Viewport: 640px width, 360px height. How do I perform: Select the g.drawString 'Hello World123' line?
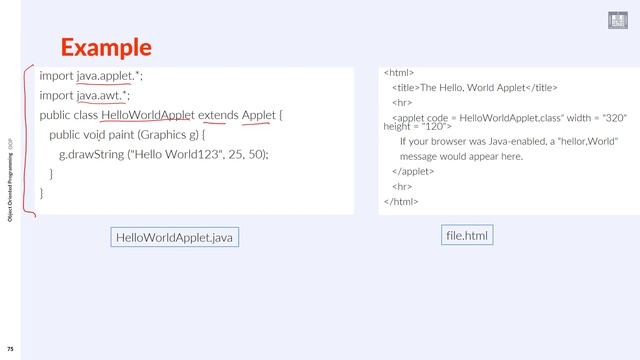[x=164, y=154]
